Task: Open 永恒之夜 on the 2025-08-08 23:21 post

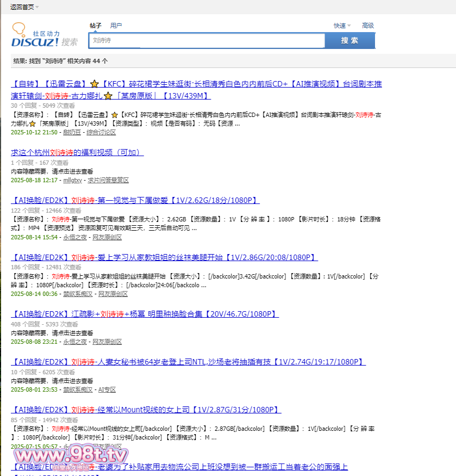Action: click(75, 342)
